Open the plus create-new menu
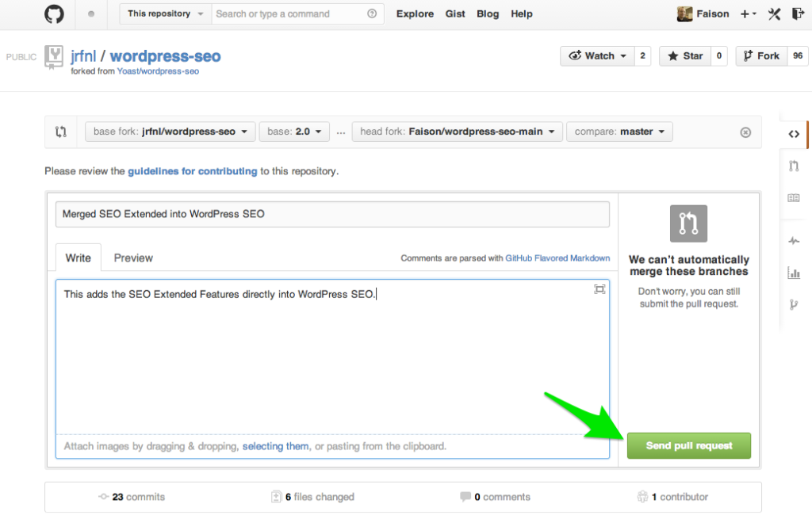The width and height of the screenshot is (812, 519). coord(749,14)
